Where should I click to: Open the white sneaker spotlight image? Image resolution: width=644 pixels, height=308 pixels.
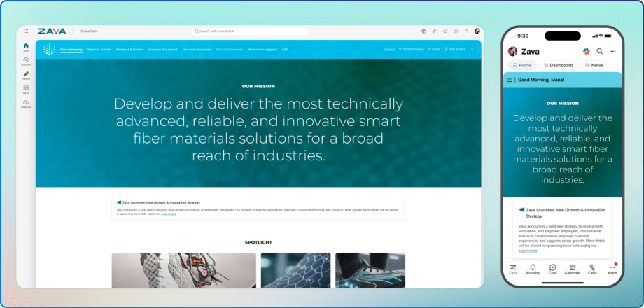pos(183,270)
